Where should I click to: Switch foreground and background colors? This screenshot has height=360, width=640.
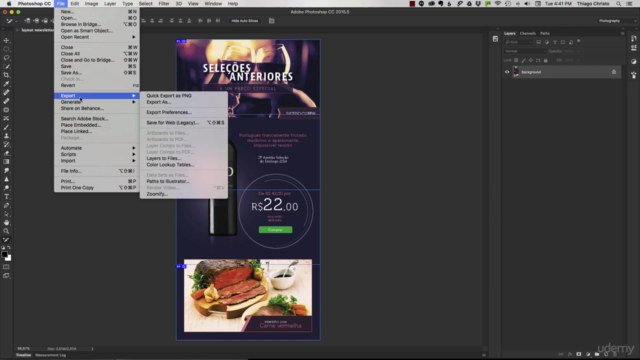[x=9, y=248]
